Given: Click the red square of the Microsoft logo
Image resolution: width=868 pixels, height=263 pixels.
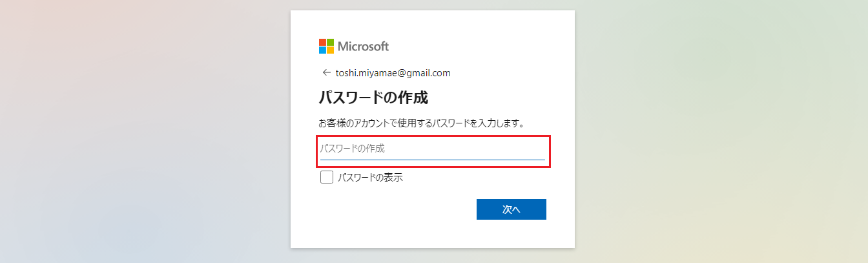Looking at the screenshot, I should pos(322,42).
